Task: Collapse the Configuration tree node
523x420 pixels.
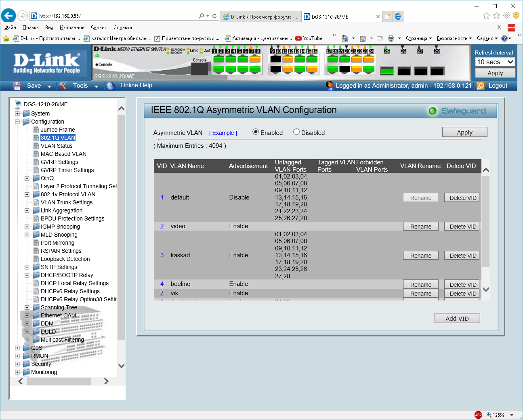Action: coord(17,122)
